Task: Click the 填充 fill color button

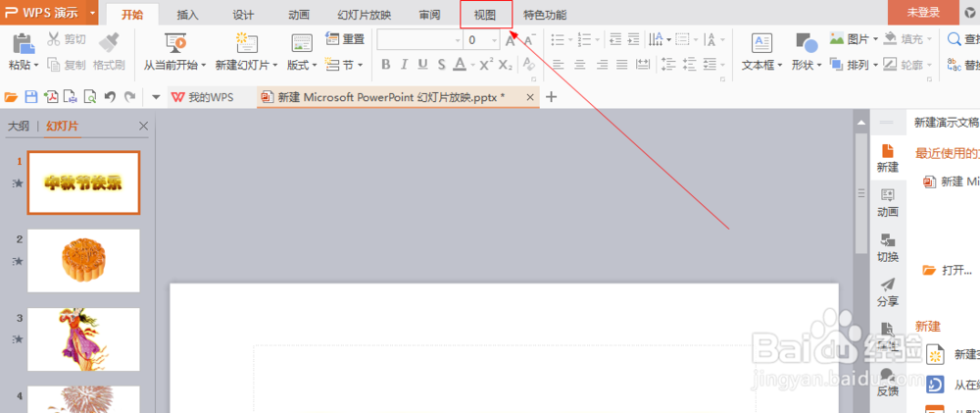Action: click(x=907, y=39)
